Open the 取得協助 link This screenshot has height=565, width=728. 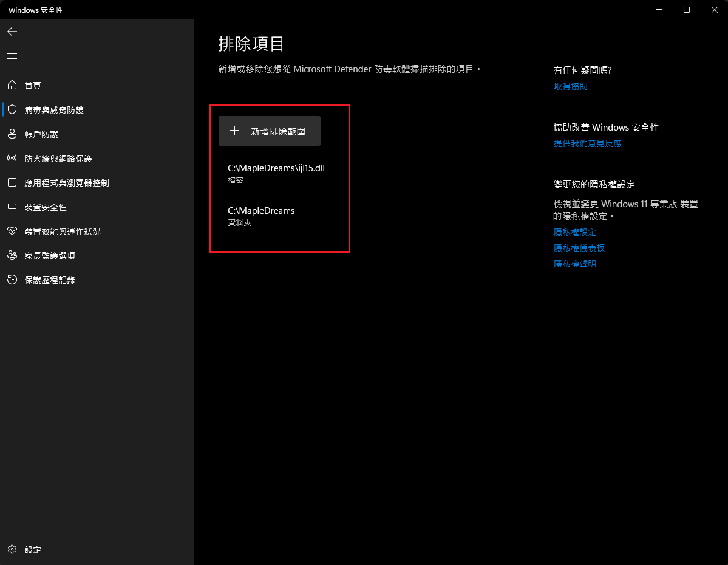(570, 86)
